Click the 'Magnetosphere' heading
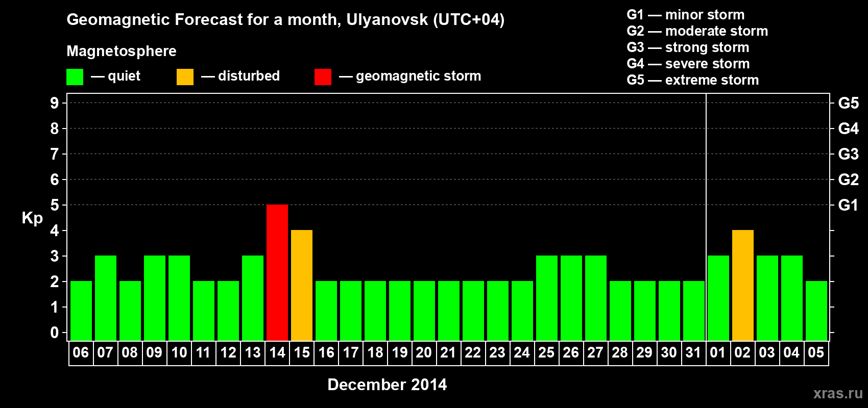 coord(122,52)
